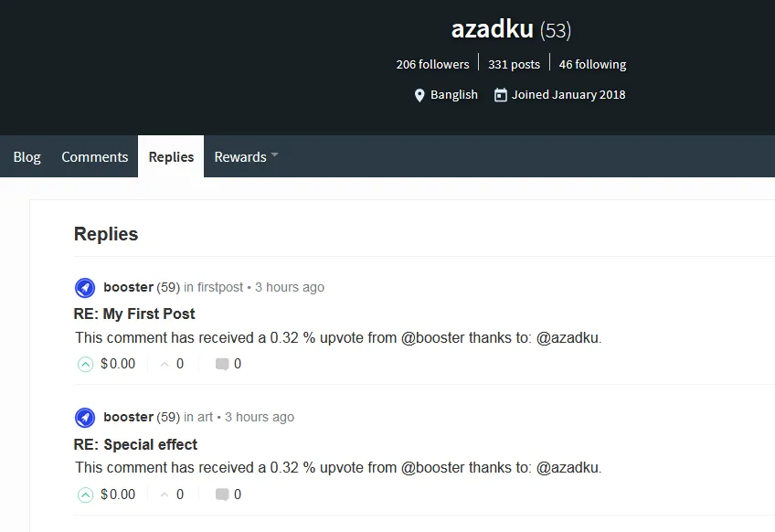Open the RE: Special effect title

pyautogui.click(x=135, y=444)
